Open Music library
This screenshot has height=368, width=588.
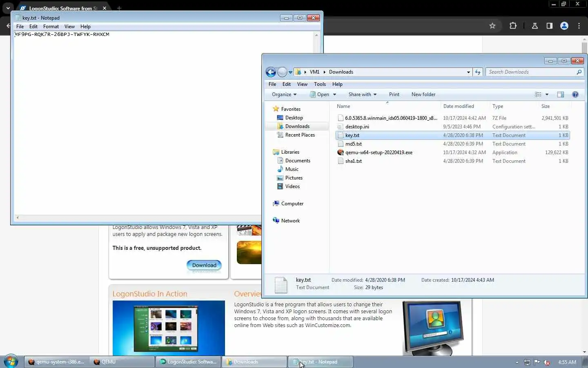[x=292, y=169]
